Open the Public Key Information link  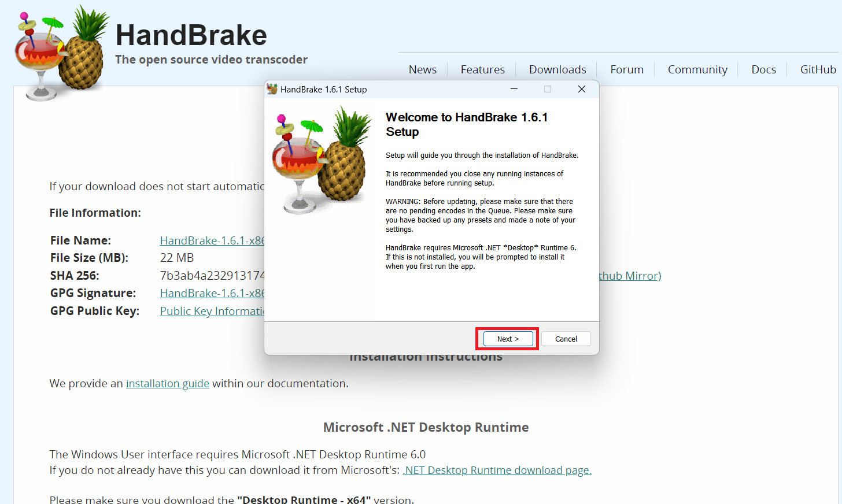(212, 311)
